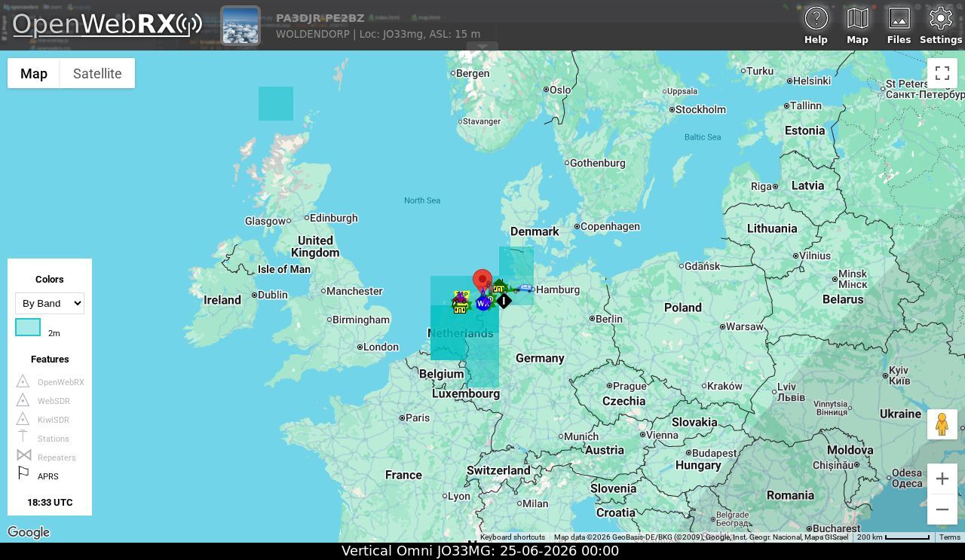The height and width of the screenshot is (560, 965).
Task: Open the Settings gear
Action: click(940, 26)
